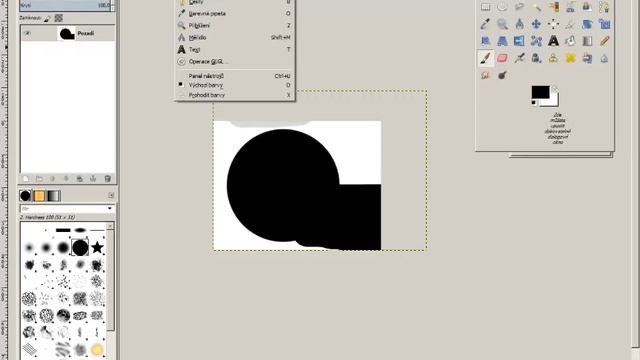Select the selected Hardness 100 round brush
The image size is (640, 360).
click(x=80, y=247)
